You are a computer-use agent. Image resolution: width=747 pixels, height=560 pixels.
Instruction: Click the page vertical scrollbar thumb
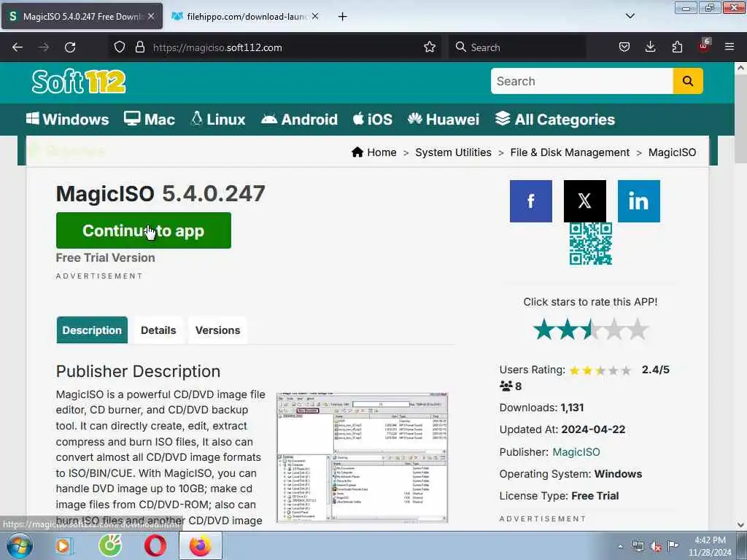click(x=740, y=119)
